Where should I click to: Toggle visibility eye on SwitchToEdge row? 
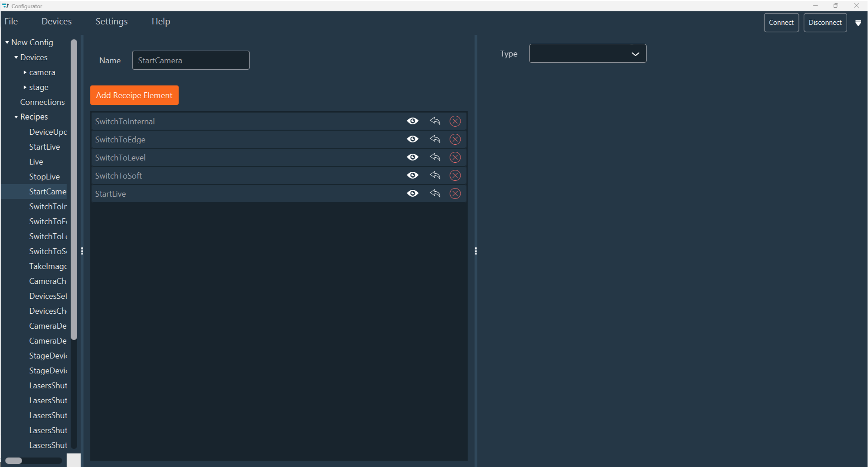[x=412, y=139]
